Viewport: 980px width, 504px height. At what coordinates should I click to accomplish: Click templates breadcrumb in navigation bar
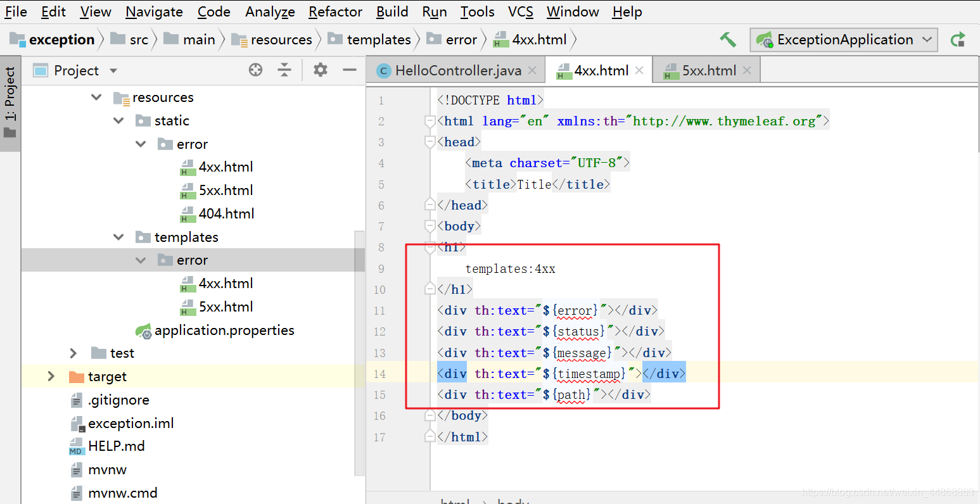point(369,39)
